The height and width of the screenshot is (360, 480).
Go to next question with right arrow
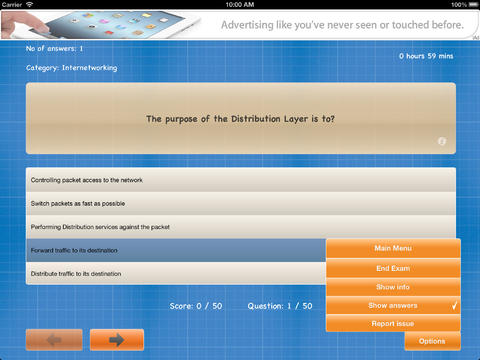117,340
